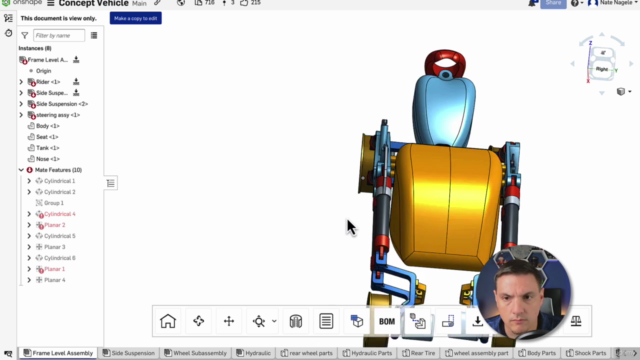
Task: Click the replicate instances toolbar icon
Action: (x=418, y=321)
